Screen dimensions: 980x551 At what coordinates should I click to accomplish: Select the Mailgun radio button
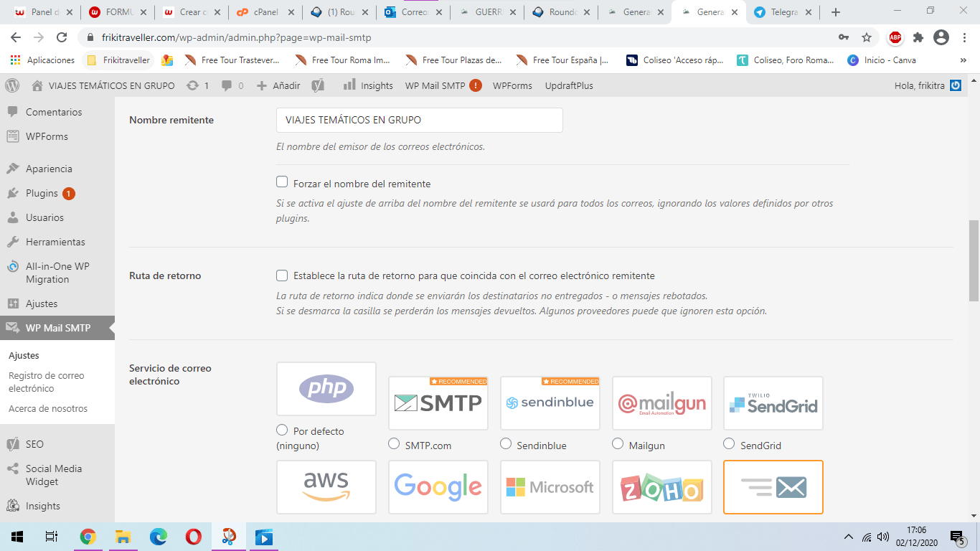tap(618, 443)
